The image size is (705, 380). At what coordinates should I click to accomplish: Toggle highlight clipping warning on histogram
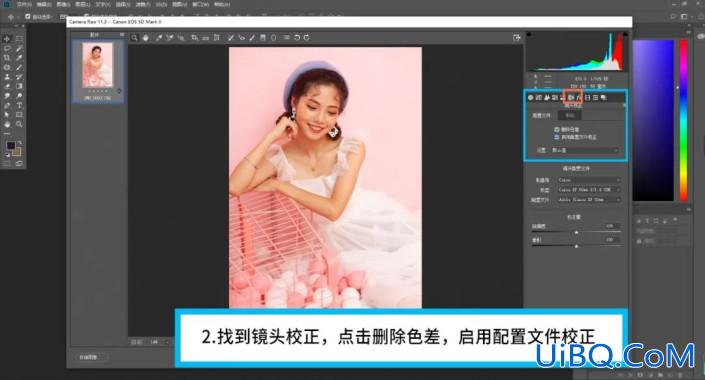coord(625,34)
